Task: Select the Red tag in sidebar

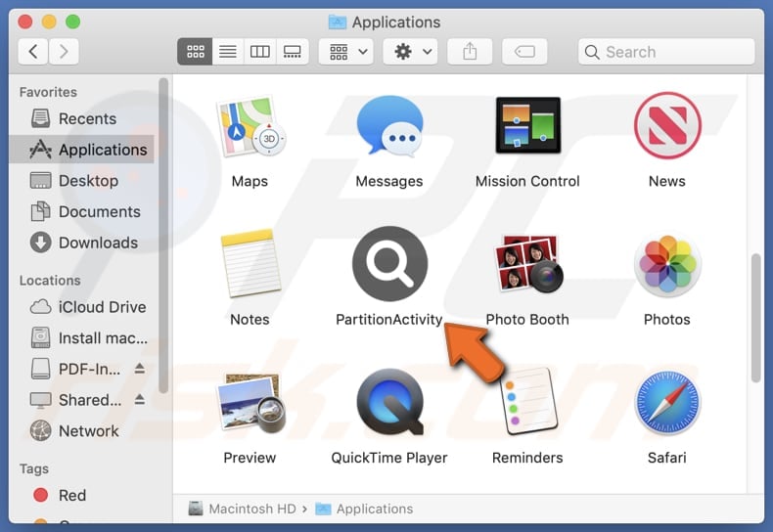Action: 82,495
